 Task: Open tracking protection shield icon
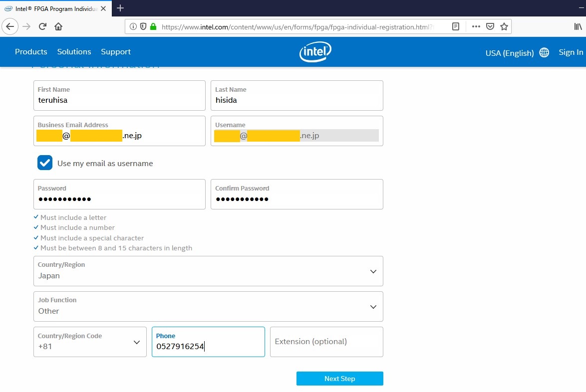143,26
